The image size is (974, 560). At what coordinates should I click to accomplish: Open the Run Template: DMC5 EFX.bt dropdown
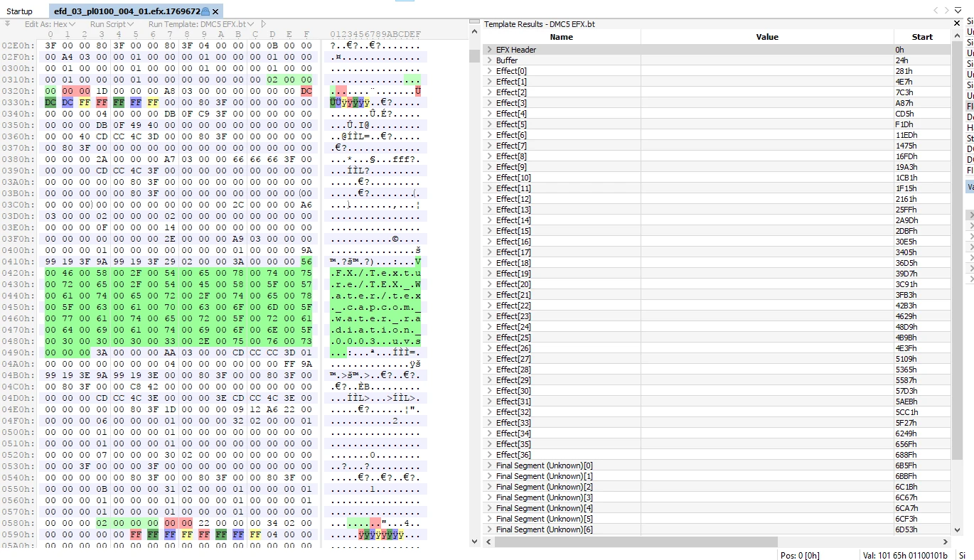(x=200, y=24)
